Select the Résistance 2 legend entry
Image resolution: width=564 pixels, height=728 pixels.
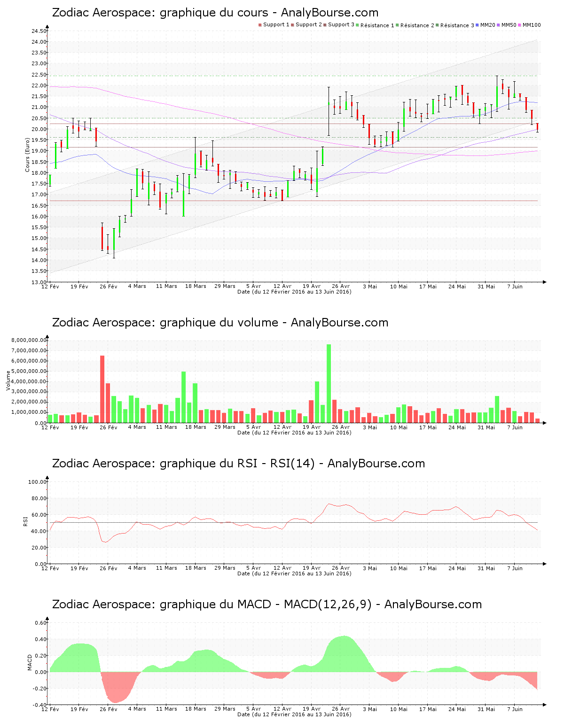415,25
